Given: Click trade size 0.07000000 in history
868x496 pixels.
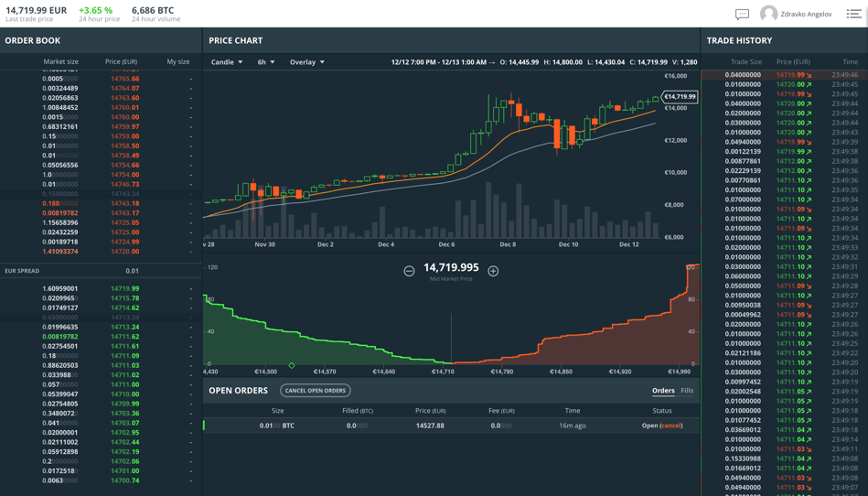Looking at the screenshot, I should (743, 199).
